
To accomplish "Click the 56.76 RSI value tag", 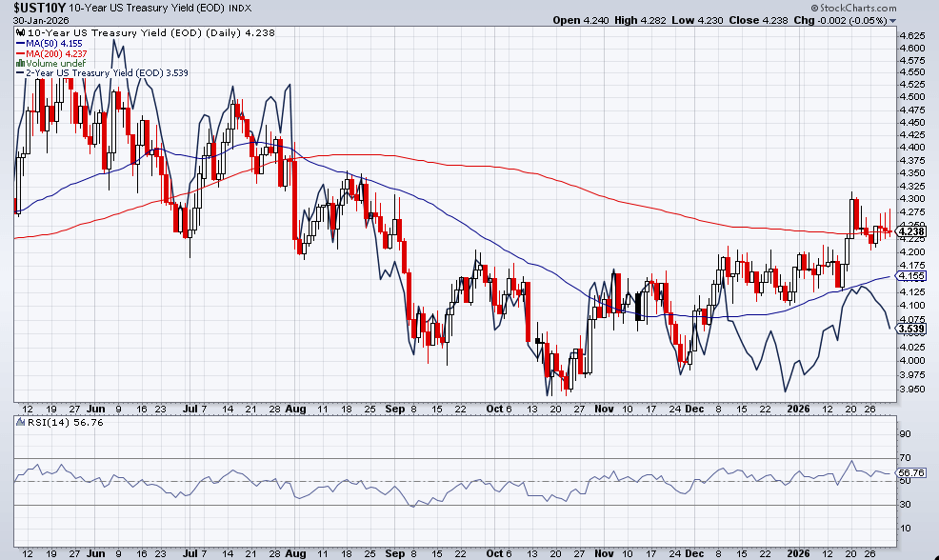I will click(911, 472).
